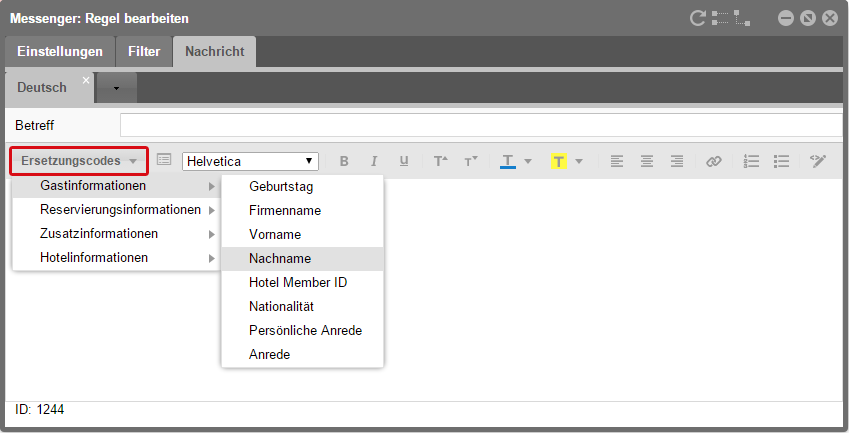
Task: Choose Hotel Member ID replacement code
Action: click(297, 282)
